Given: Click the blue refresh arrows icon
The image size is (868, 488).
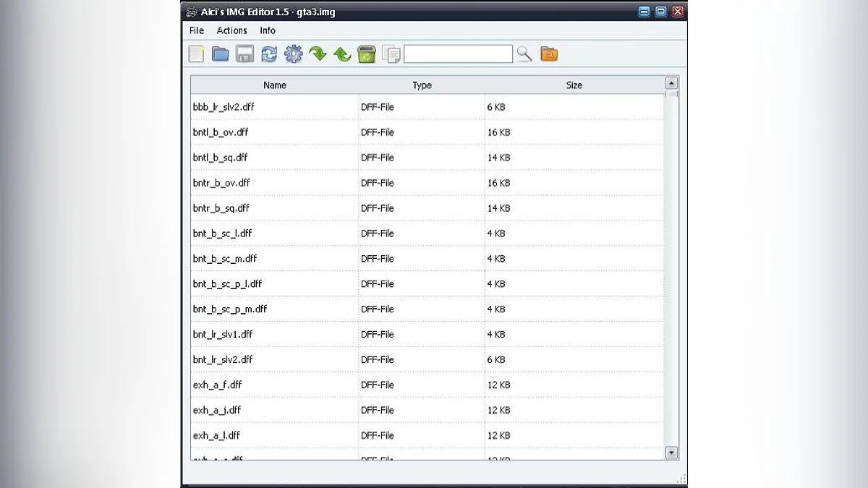Looking at the screenshot, I should [x=269, y=54].
